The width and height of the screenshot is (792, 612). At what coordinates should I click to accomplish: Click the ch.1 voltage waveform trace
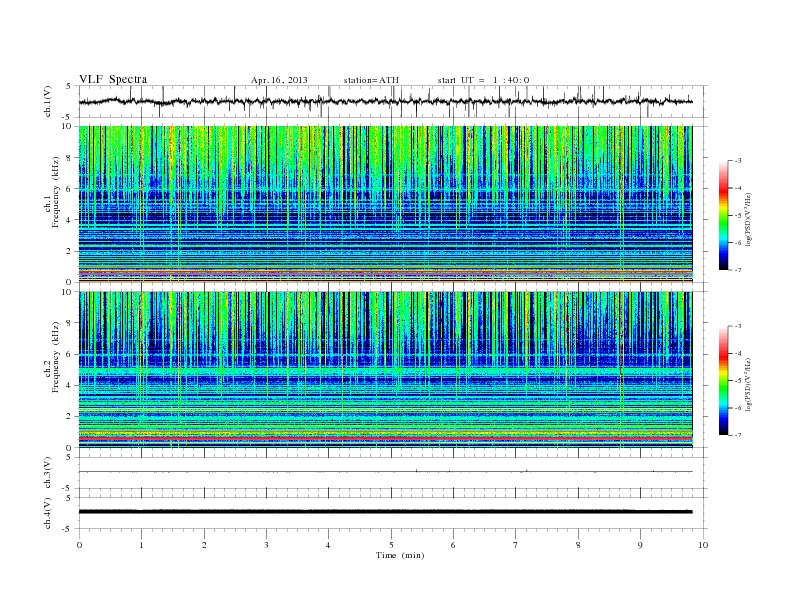(x=385, y=101)
